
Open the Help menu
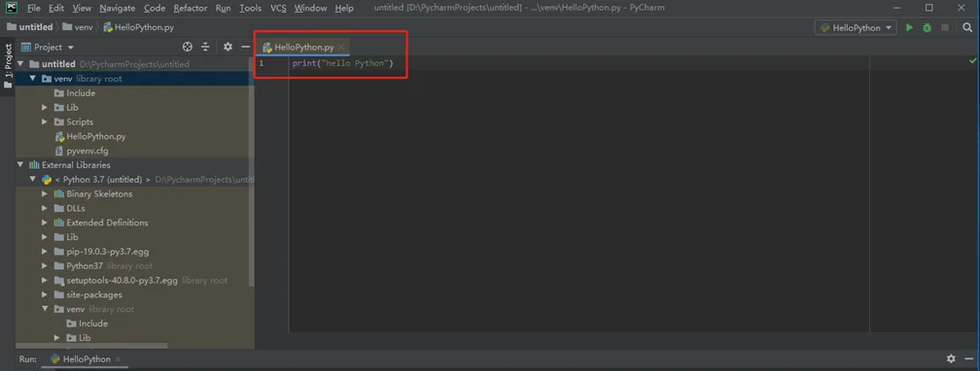click(344, 8)
